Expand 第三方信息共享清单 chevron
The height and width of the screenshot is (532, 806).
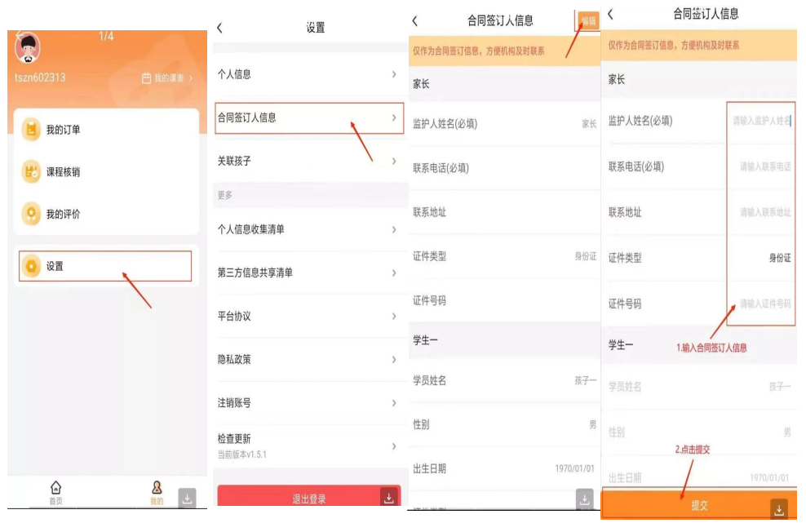tap(394, 273)
